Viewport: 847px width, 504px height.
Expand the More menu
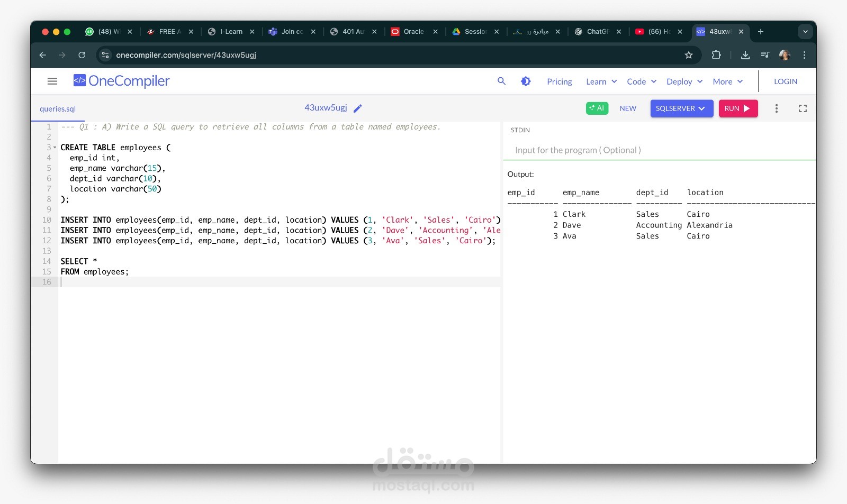[x=727, y=81]
